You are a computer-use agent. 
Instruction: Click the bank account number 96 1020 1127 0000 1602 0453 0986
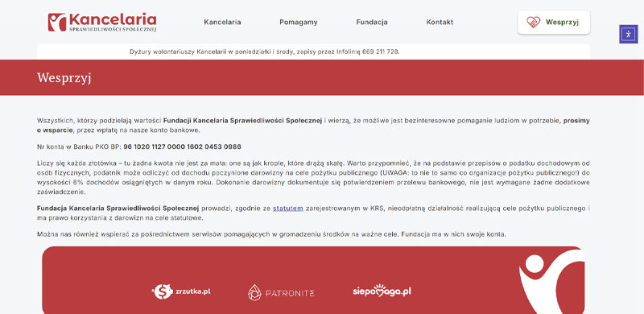pos(183,147)
